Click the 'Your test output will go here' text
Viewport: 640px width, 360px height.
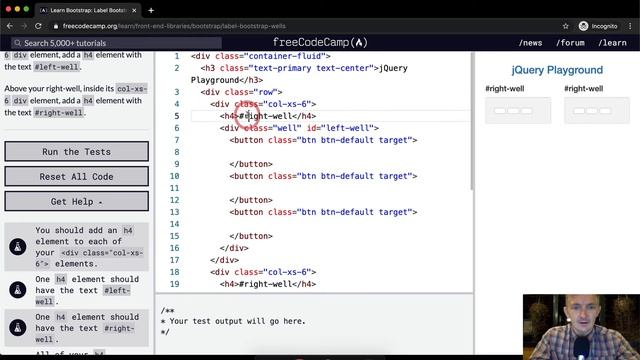click(x=237, y=321)
